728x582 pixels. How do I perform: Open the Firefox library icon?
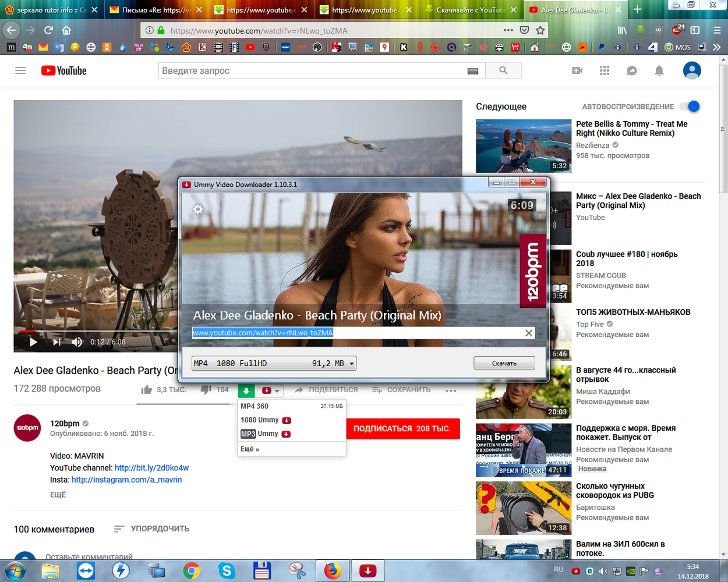pyautogui.click(x=623, y=30)
